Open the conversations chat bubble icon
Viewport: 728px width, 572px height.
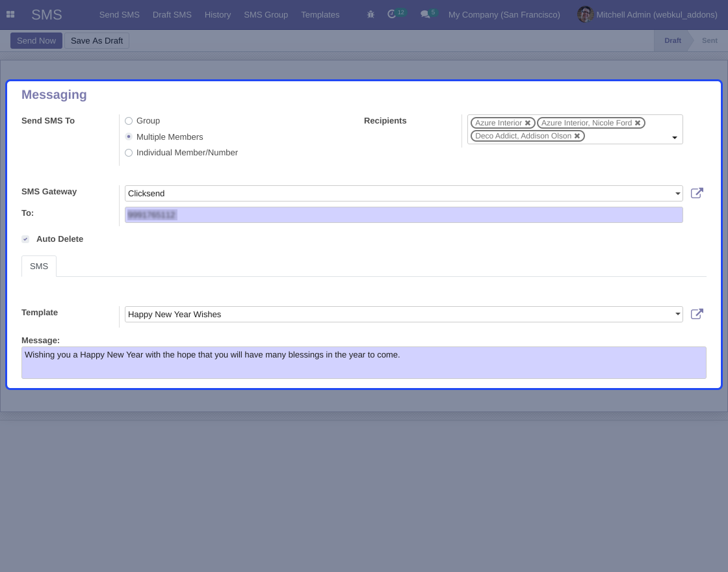(425, 15)
